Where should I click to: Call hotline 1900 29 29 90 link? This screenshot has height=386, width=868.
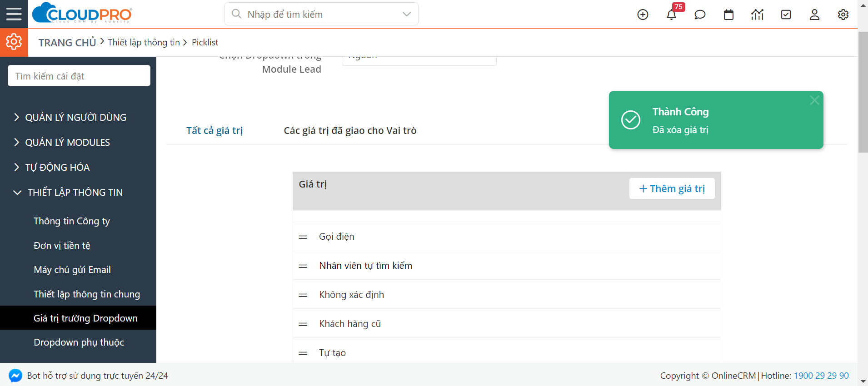821,376
